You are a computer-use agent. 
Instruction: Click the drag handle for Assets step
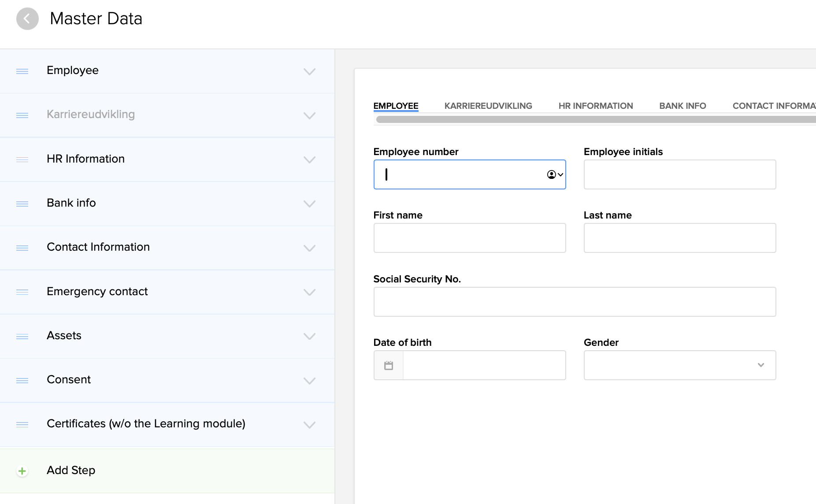22,336
